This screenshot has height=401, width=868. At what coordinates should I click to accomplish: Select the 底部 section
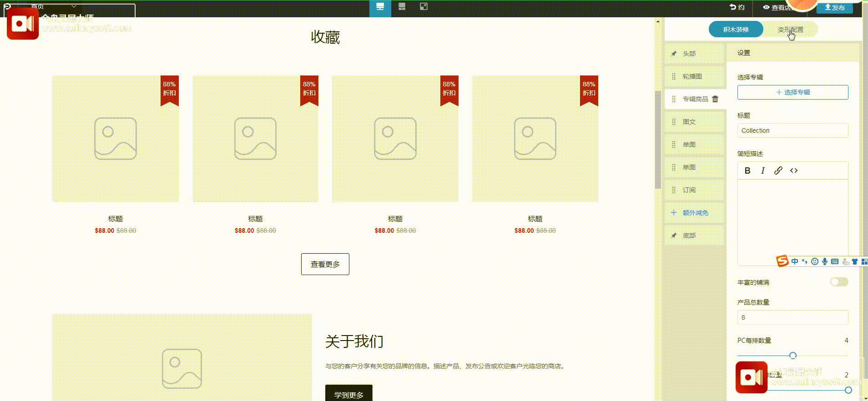point(694,236)
